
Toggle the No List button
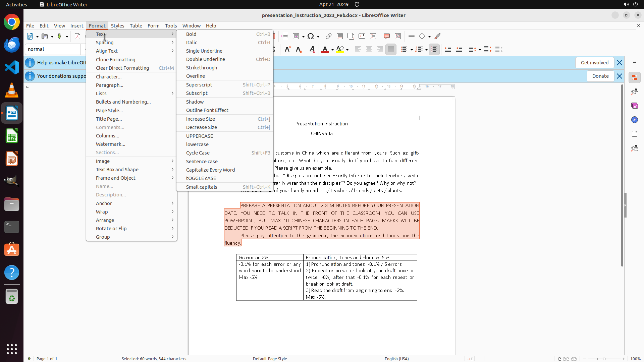pos(434,50)
